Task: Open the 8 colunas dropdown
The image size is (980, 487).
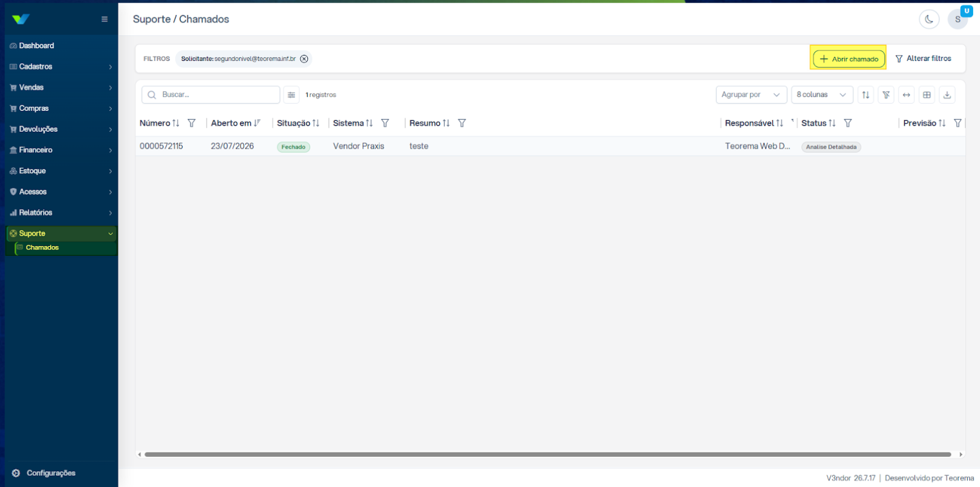Action: [x=822, y=94]
